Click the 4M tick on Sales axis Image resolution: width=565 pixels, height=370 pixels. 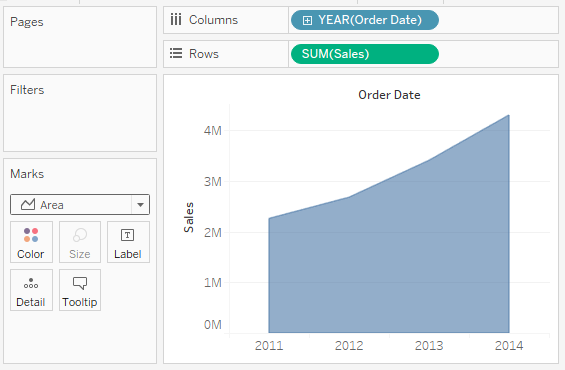(x=213, y=130)
